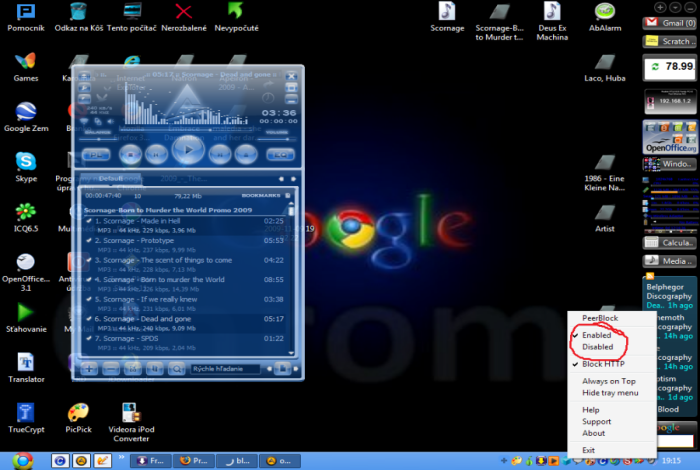Uncheck track 3 The scent of things to come
The width and height of the screenshot is (700, 470).
click(89, 260)
